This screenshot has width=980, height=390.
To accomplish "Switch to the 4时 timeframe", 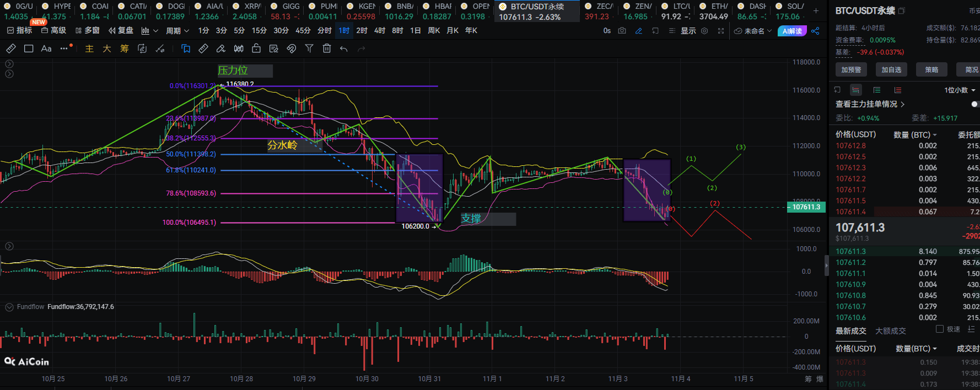I will pos(380,31).
